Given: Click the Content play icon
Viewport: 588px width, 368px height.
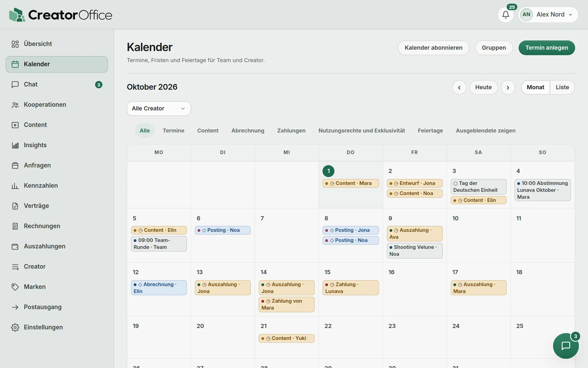Looking at the screenshot, I should point(15,125).
